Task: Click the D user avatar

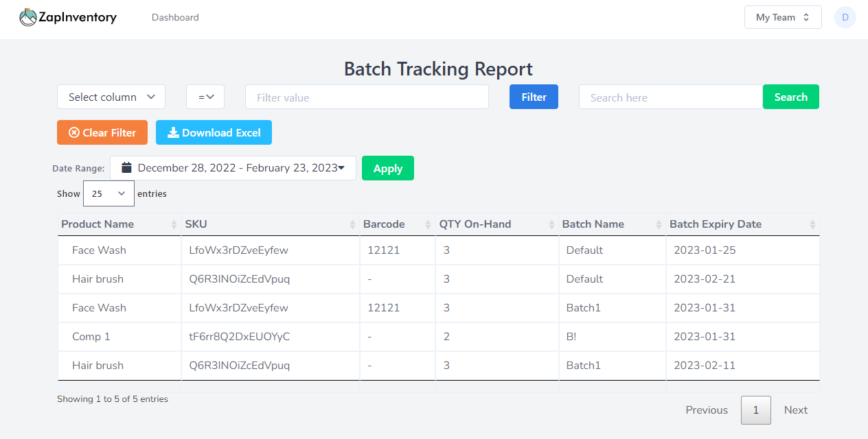Action: click(845, 17)
